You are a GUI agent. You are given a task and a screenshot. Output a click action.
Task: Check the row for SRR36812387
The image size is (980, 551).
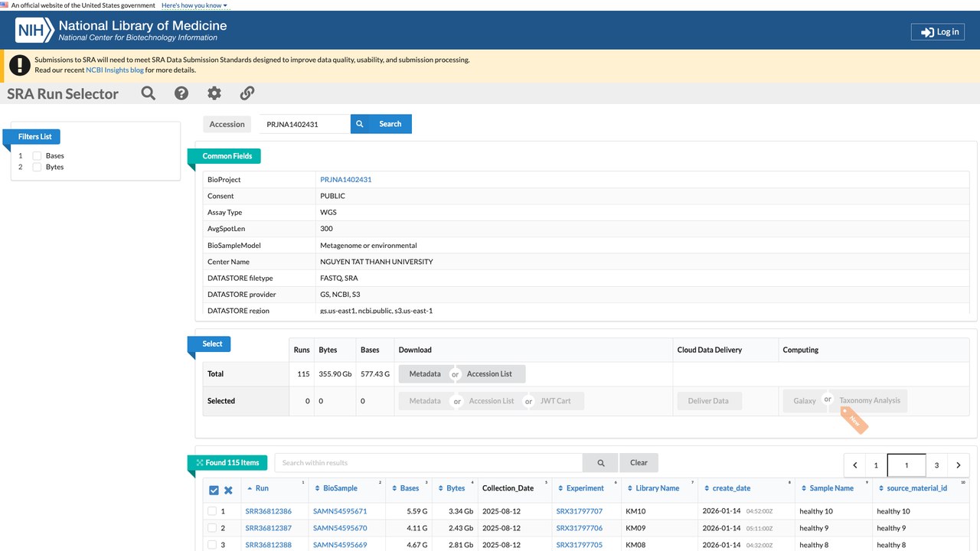[212, 528]
